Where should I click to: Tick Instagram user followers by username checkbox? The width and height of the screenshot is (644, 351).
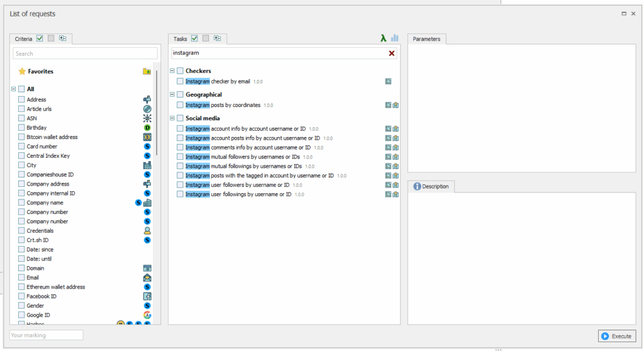point(180,185)
